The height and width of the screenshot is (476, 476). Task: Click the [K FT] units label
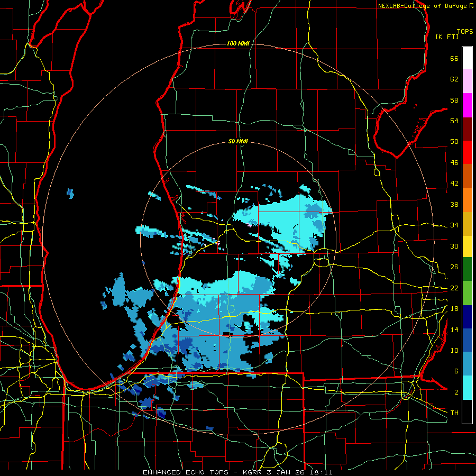[447, 36]
